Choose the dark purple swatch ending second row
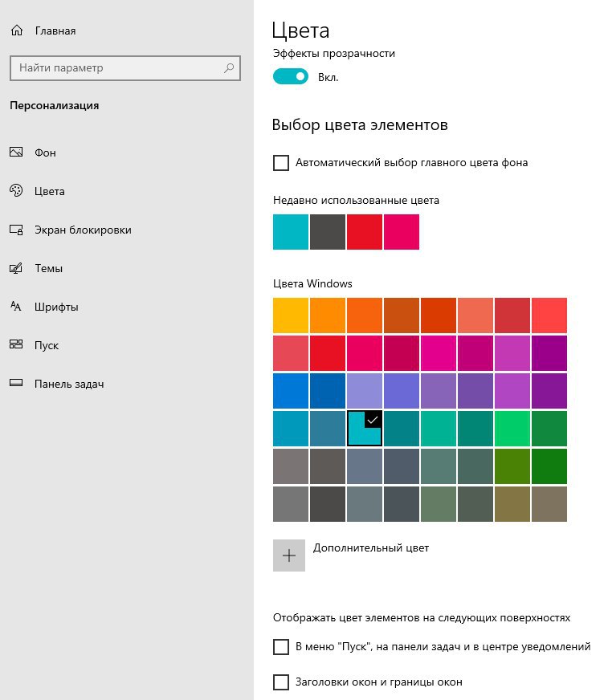This screenshot has width=608, height=700. pos(549,353)
